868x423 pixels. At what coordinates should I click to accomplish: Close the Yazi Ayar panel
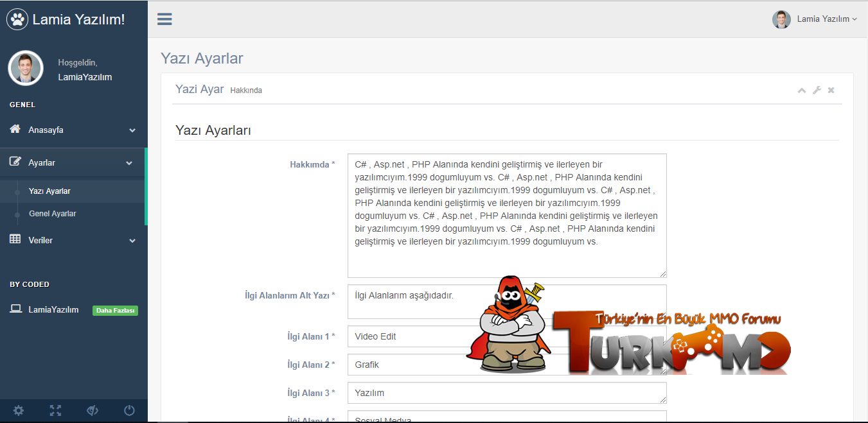click(x=831, y=90)
